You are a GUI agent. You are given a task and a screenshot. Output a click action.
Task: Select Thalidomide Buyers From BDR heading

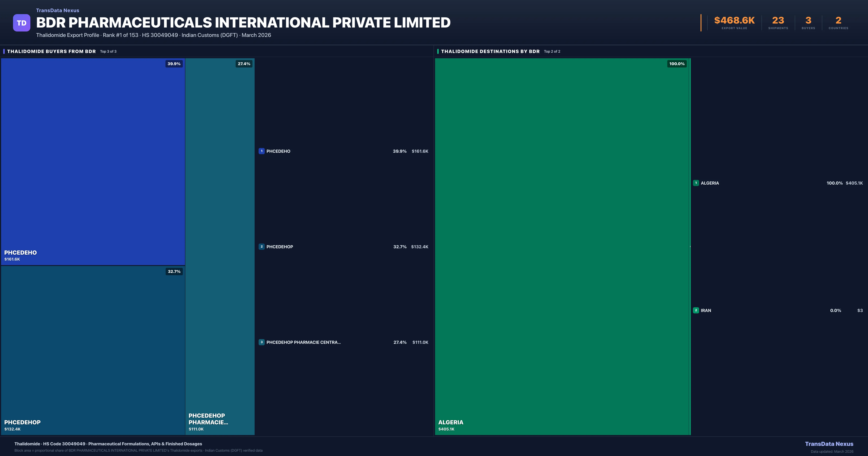(52, 51)
